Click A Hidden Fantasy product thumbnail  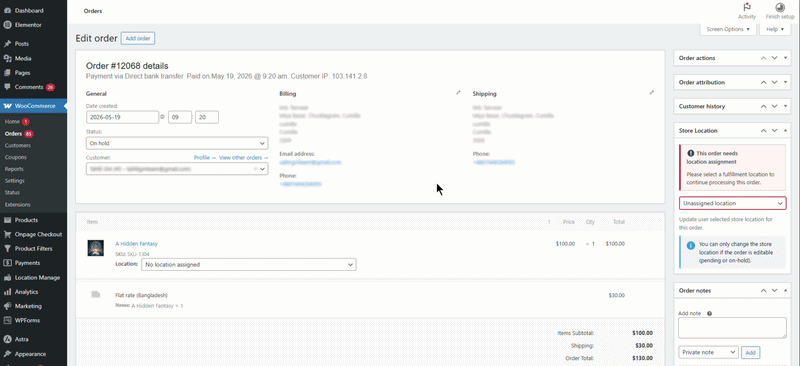(95, 248)
